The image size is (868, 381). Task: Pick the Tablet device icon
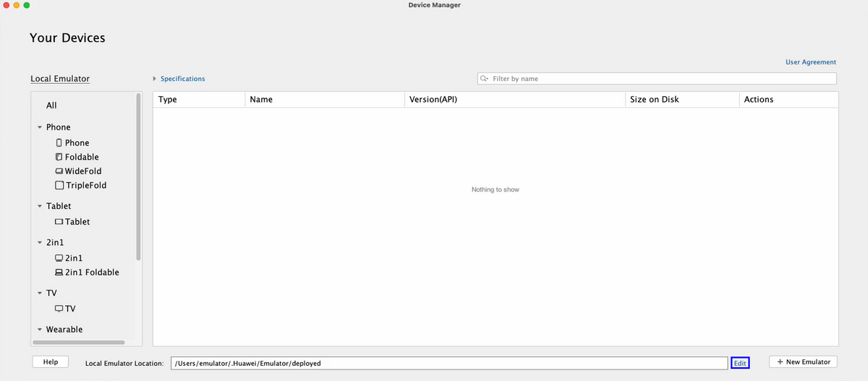pyautogui.click(x=59, y=222)
